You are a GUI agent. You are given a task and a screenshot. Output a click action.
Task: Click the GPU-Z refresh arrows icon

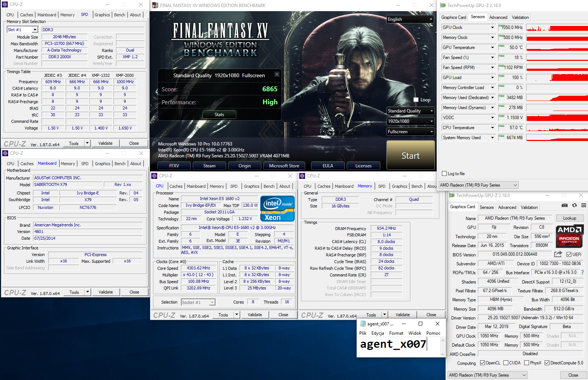(x=574, y=205)
